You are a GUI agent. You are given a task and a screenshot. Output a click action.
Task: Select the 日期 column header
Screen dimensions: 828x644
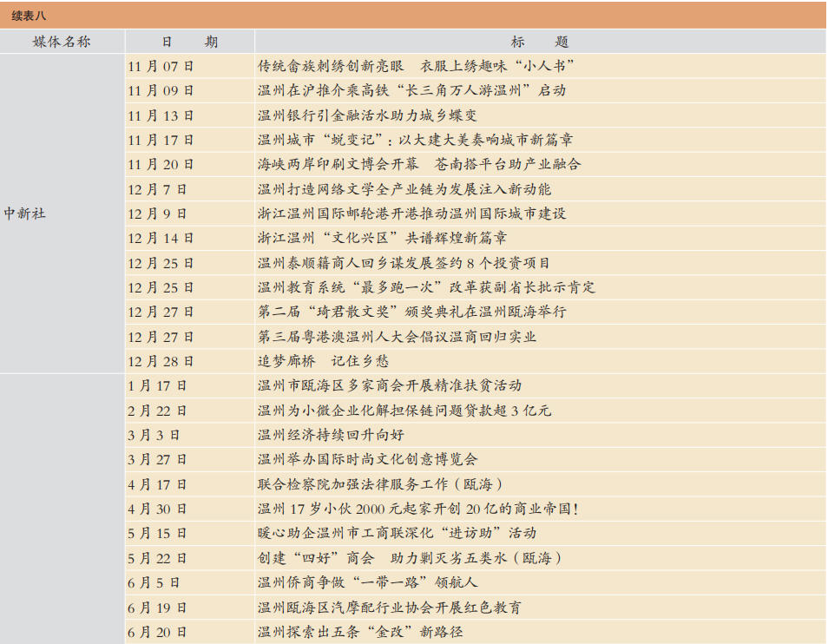point(189,42)
